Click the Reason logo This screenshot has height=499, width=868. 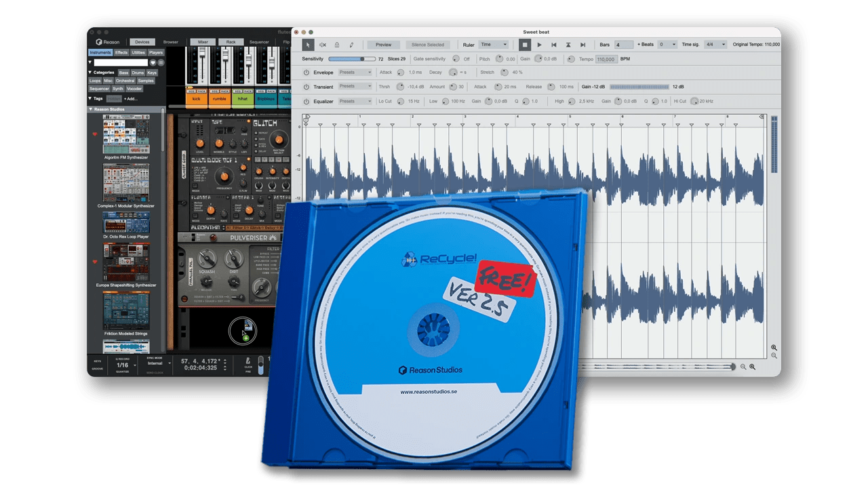(x=108, y=42)
